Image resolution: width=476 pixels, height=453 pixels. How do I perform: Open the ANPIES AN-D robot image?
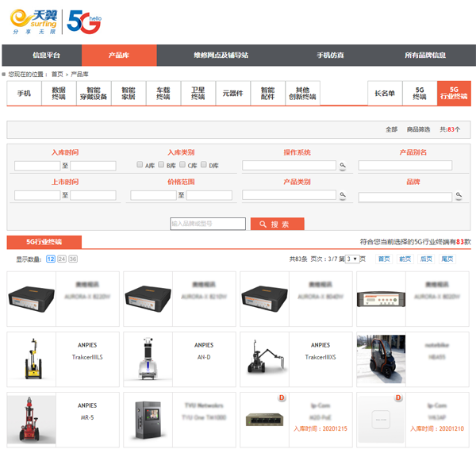coord(148,359)
